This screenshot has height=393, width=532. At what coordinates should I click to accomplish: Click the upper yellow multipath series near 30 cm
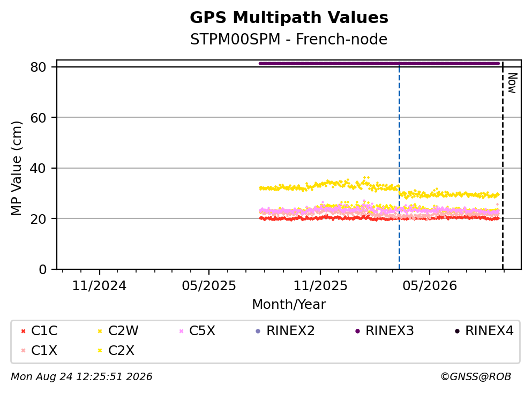[379, 188]
